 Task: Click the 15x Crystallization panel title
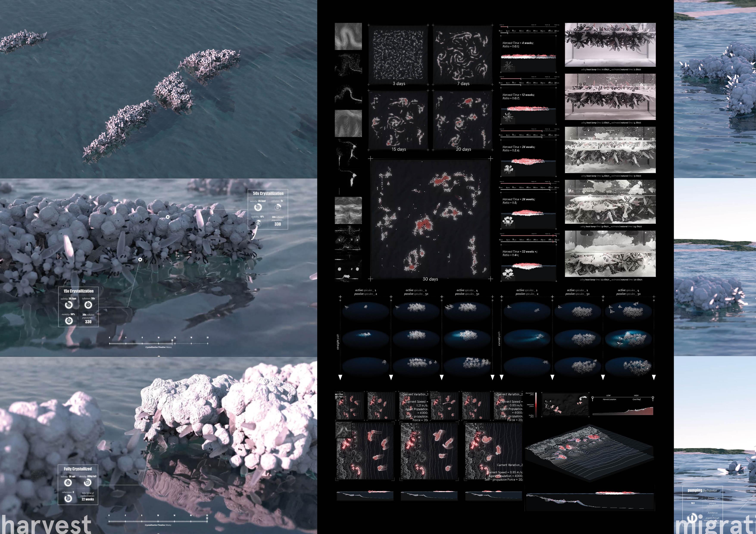[78, 291]
